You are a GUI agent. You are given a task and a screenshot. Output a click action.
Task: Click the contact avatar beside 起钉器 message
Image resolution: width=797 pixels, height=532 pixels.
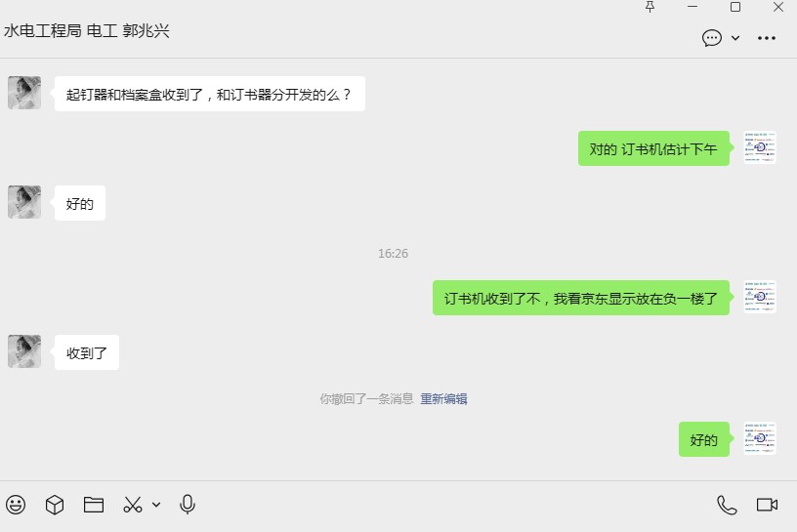(x=24, y=93)
